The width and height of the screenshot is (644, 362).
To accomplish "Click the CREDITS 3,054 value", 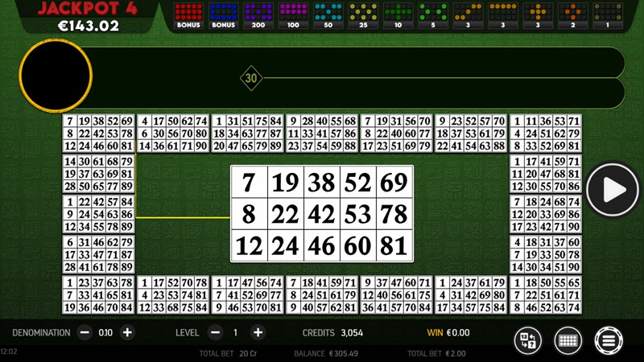I will (x=352, y=333).
